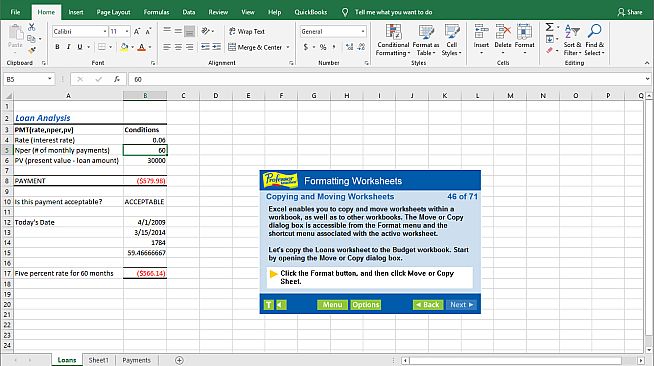
Task: Click the AutoSum sigma icon
Action: 549,27
